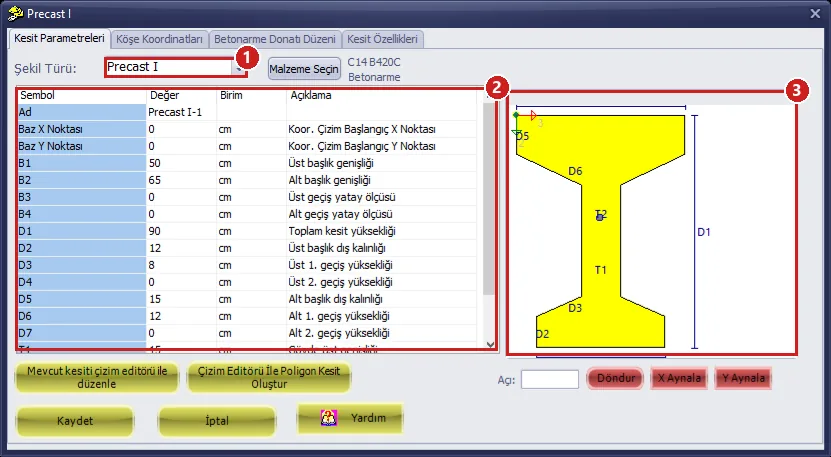The height and width of the screenshot is (457, 831).
Task: Click the Kaydet button
Action: click(75, 421)
